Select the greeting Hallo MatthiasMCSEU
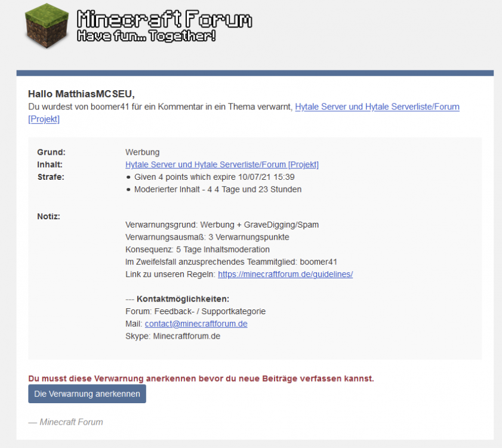The image size is (502, 448). pyautogui.click(x=81, y=94)
